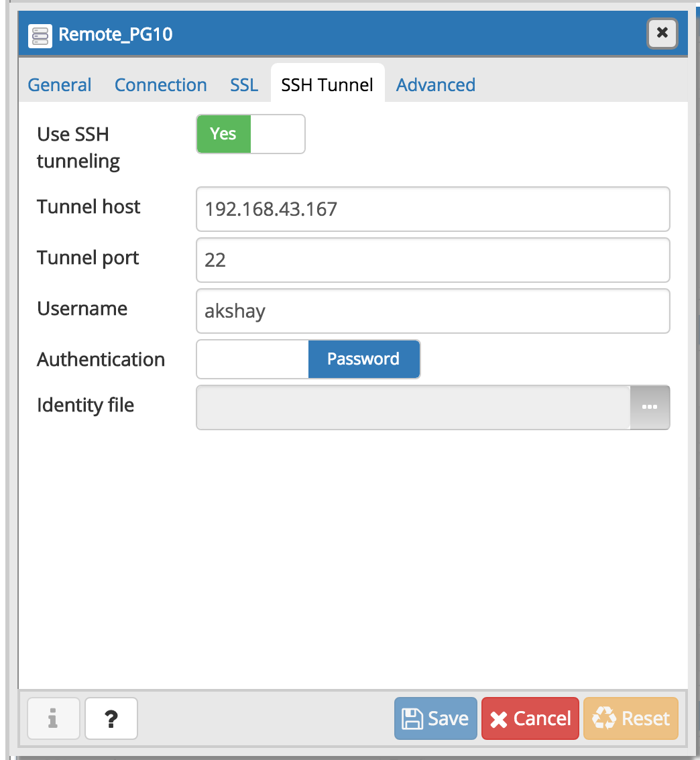Toggle the Use SSH tunneling switch
This screenshot has height=760, width=700.
[x=250, y=134]
